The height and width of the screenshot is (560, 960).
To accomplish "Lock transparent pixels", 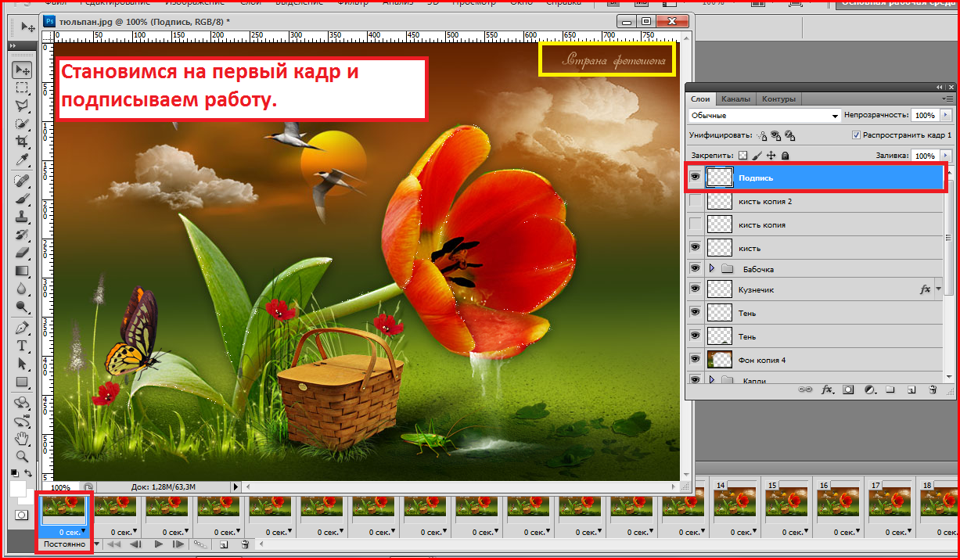I will tap(743, 156).
